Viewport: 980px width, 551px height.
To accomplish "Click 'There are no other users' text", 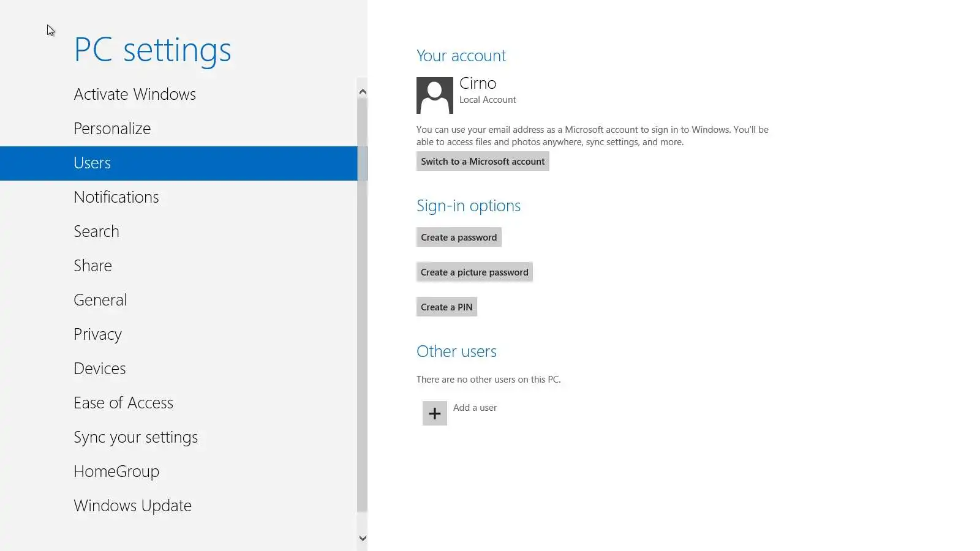I will 489,380.
